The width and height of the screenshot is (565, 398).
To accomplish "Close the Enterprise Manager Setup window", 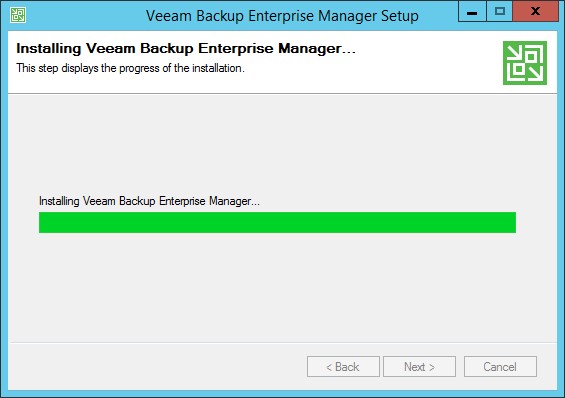I will point(535,12).
